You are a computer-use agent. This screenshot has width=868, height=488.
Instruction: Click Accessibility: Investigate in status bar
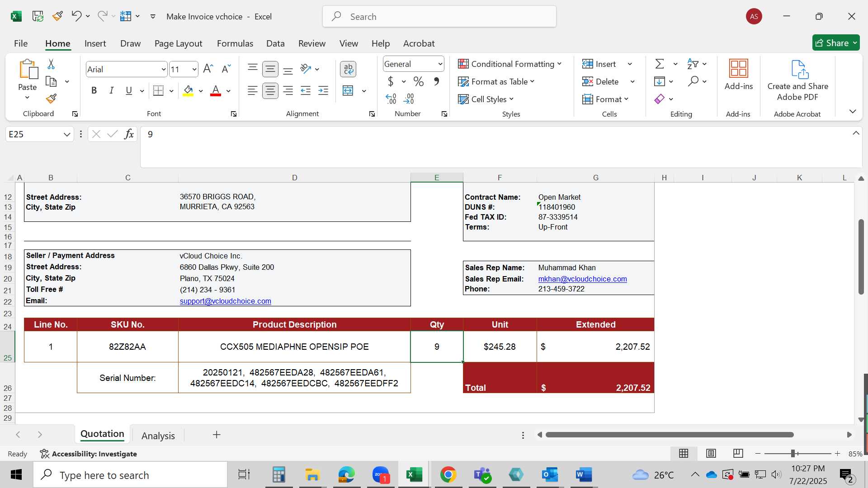click(88, 454)
